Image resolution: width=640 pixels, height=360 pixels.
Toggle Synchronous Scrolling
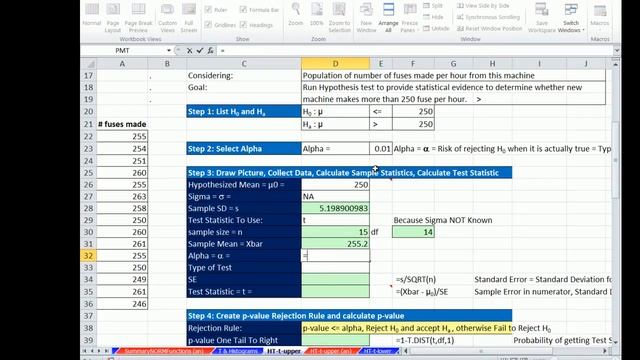click(489, 17)
